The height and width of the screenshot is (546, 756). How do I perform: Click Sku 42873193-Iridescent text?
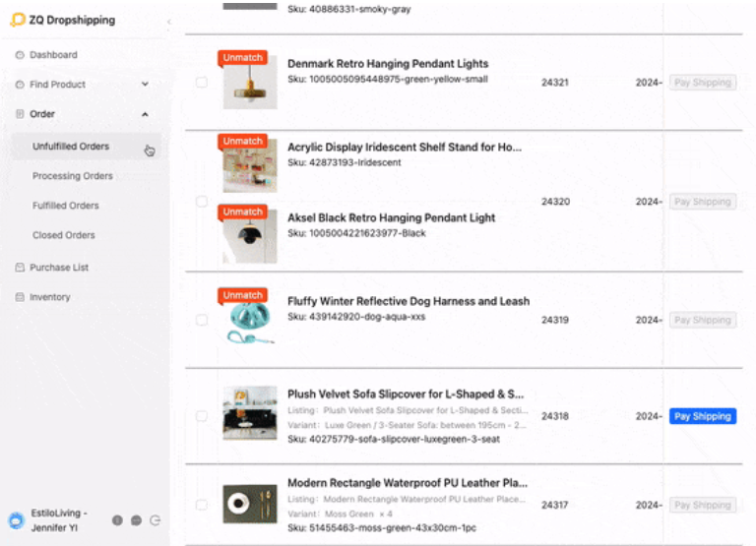pyautogui.click(x=345, y=162)
